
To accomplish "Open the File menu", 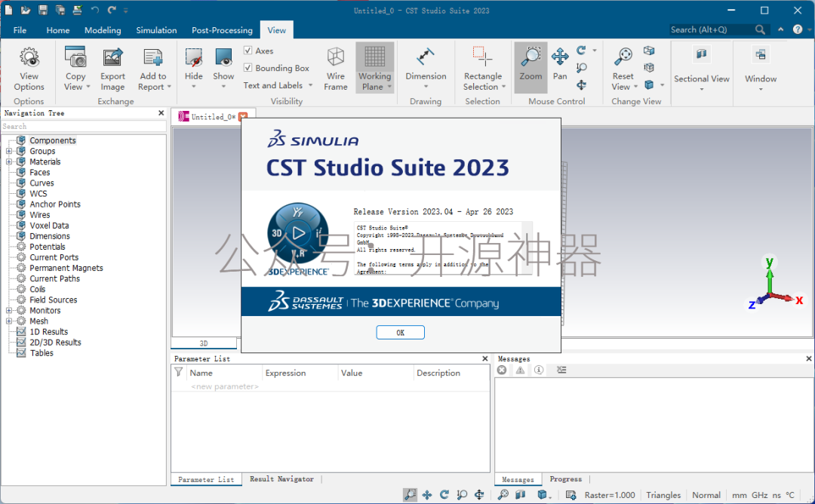I will (20, 30).
